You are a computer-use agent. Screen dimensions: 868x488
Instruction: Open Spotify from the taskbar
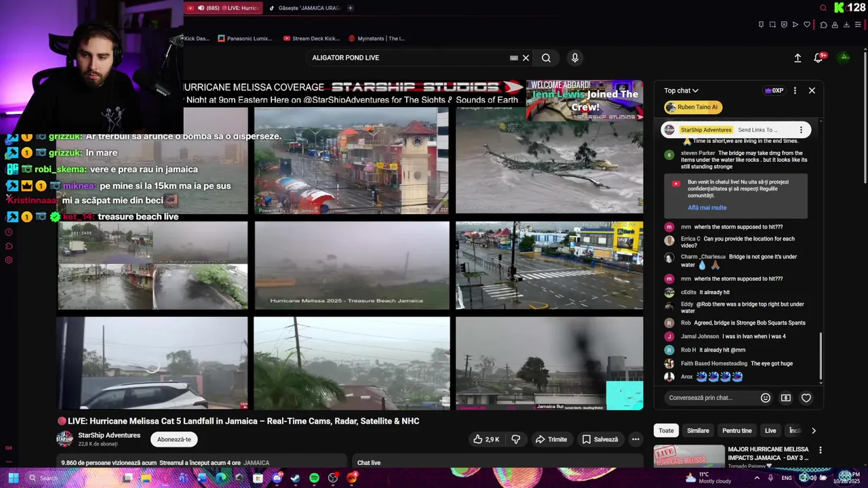(x=314, y=478)
